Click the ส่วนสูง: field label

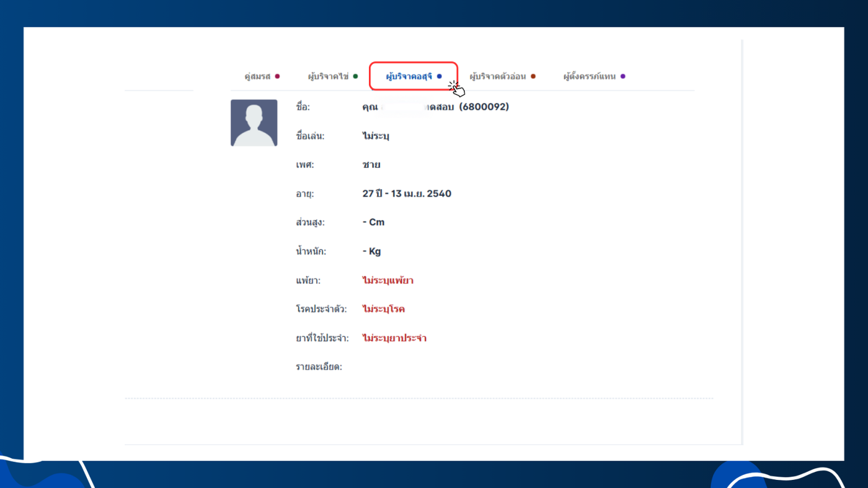click(310, 222)
